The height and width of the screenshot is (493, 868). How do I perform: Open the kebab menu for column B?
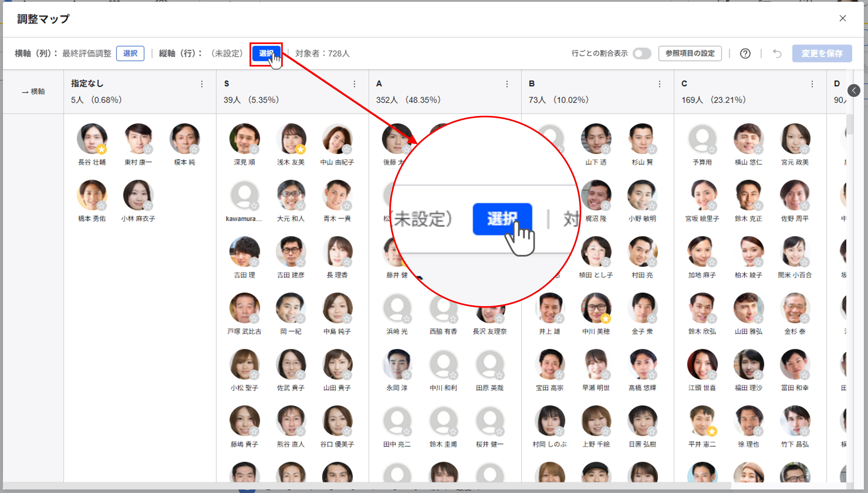click(x=659, y=84)
